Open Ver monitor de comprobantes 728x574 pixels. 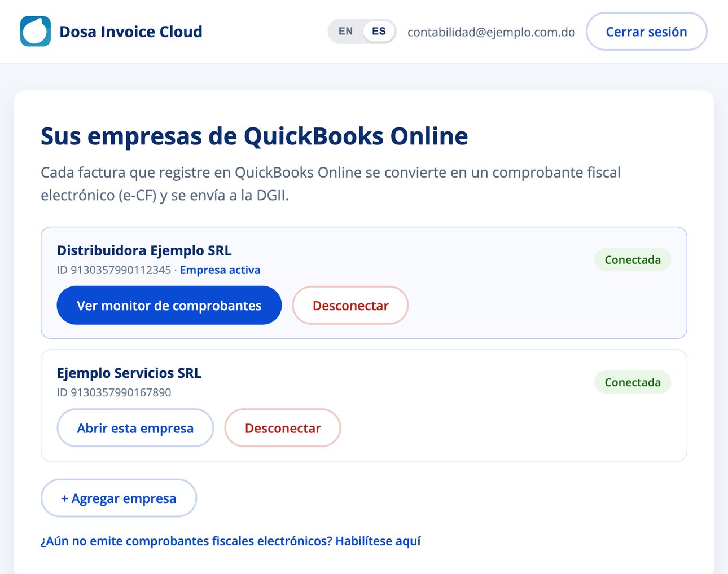click(169, 306)
